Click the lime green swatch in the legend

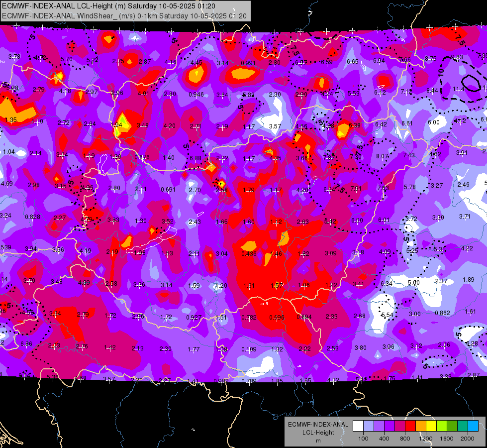tap(442, 426)
